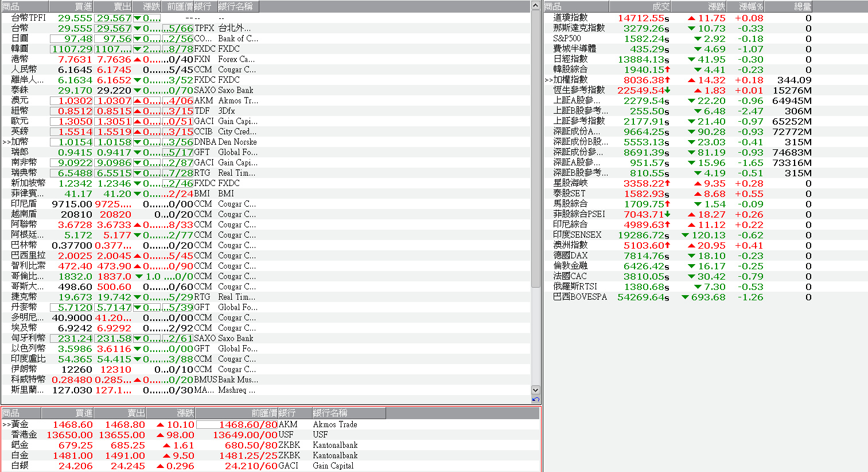Image resolution: width=868 pixels, height=472 pixels.
Task: Click buy price 7.7631 for 港幣
Action: (75, 60)
